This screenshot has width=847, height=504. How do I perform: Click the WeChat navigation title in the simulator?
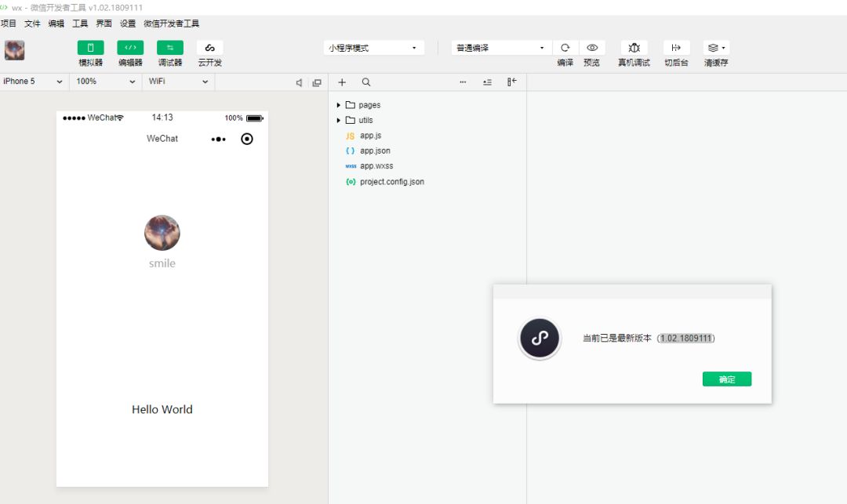point(162,139)
